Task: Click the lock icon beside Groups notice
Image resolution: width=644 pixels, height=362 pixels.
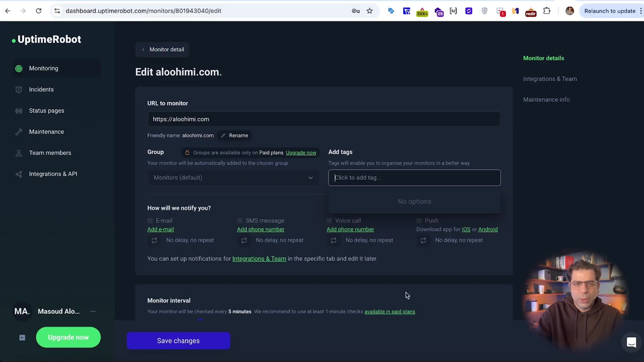Action: [x=187, y=153]
